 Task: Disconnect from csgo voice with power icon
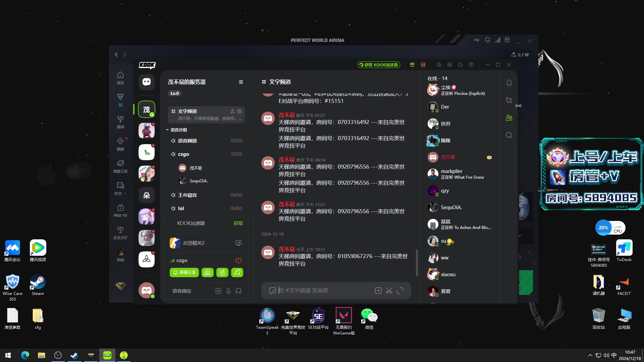point(238,260)
